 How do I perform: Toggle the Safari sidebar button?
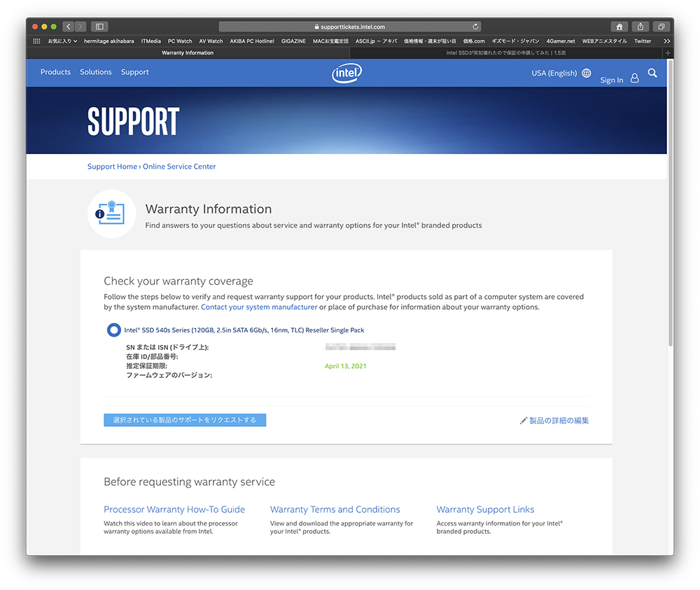point(99,27)
